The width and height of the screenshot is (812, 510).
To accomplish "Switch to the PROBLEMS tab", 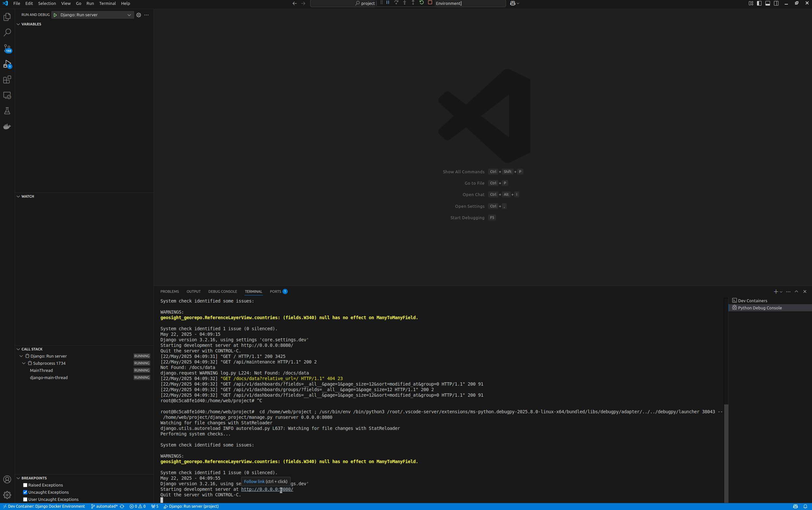I will pyautogui.click(x=170, y=291).
